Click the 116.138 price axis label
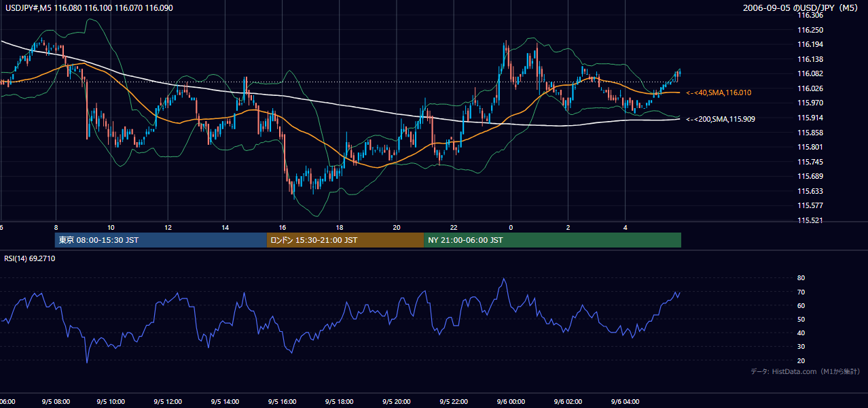This screenshot has height=408, width=868. click(x=811, y=59)
